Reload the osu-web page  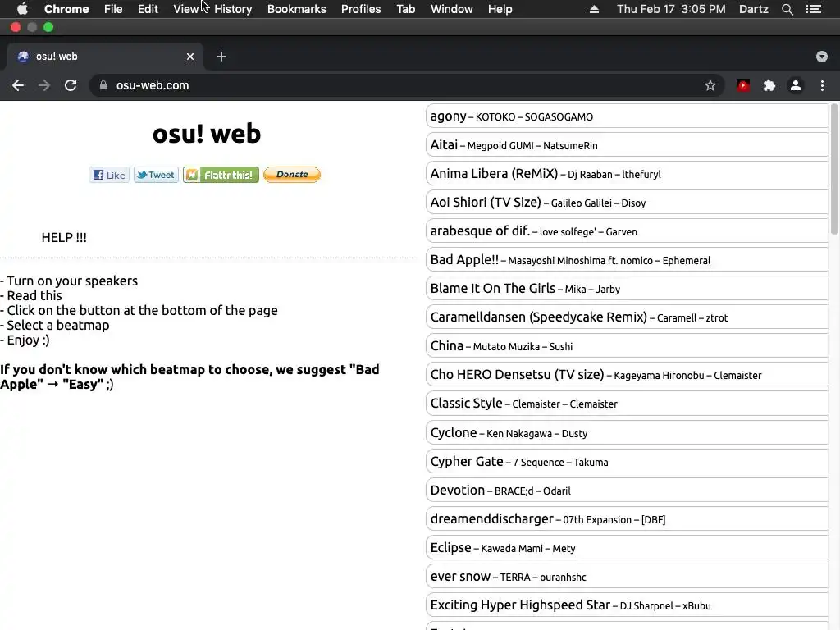click(x=71, y=85)
